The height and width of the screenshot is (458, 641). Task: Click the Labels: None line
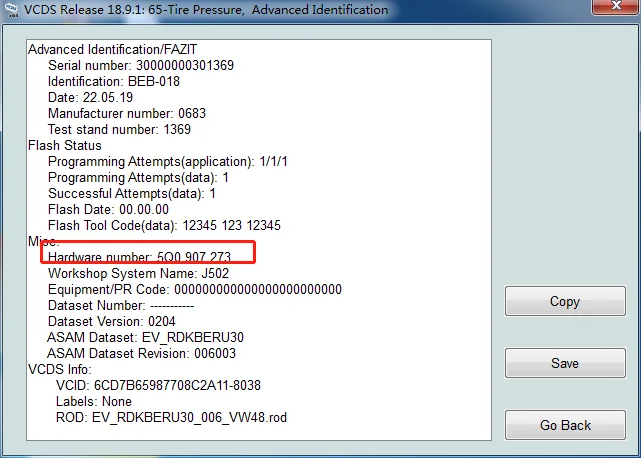tap(94, 401)
